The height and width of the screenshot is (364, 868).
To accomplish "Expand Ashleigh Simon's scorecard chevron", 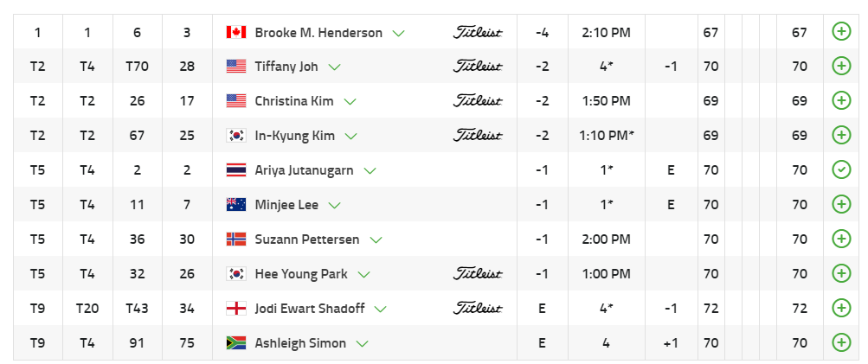I will click(363, 344).
